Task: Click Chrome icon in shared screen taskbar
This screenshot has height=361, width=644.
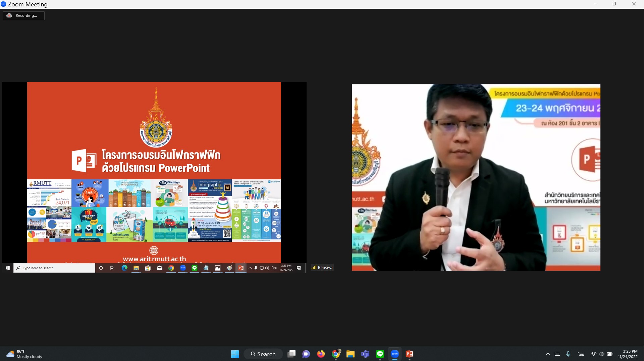Action: coord(171,268)
